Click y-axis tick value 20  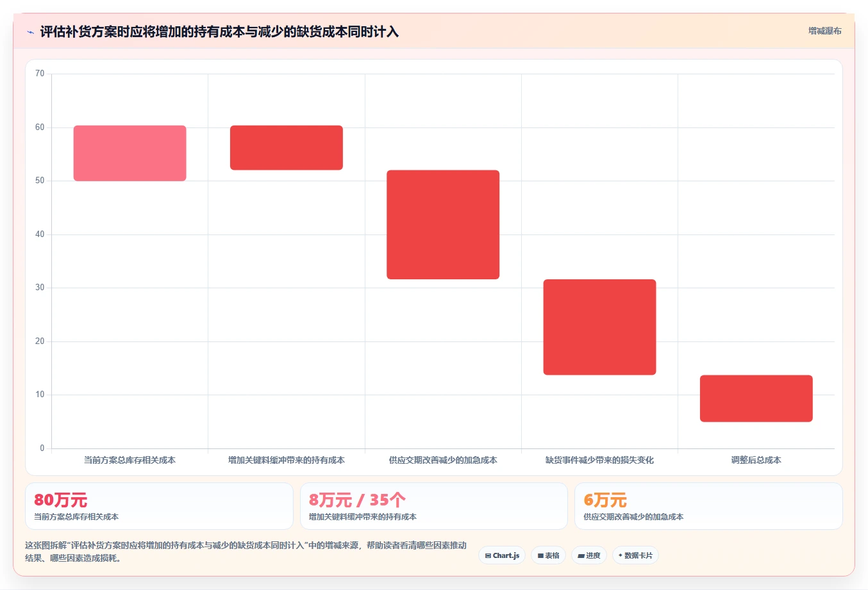click(40, 341)
